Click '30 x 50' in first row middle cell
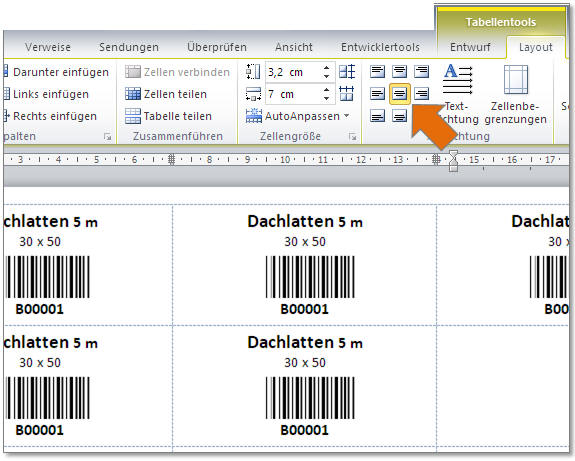Screen dimensions: 575x461 305,242
